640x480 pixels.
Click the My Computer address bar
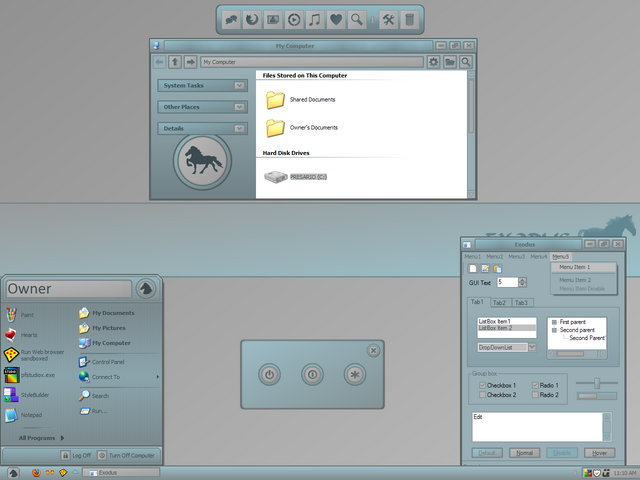pyautogui.click(x=312, y=62)
